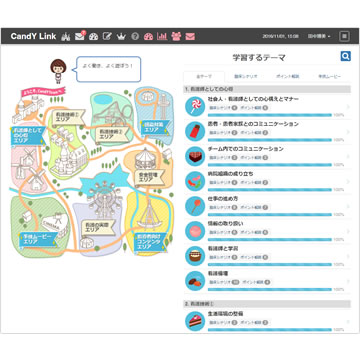Expand the 病院組織の成り立ち row chevron
Viewport: 360px width, 360px height.
(348, 182)
